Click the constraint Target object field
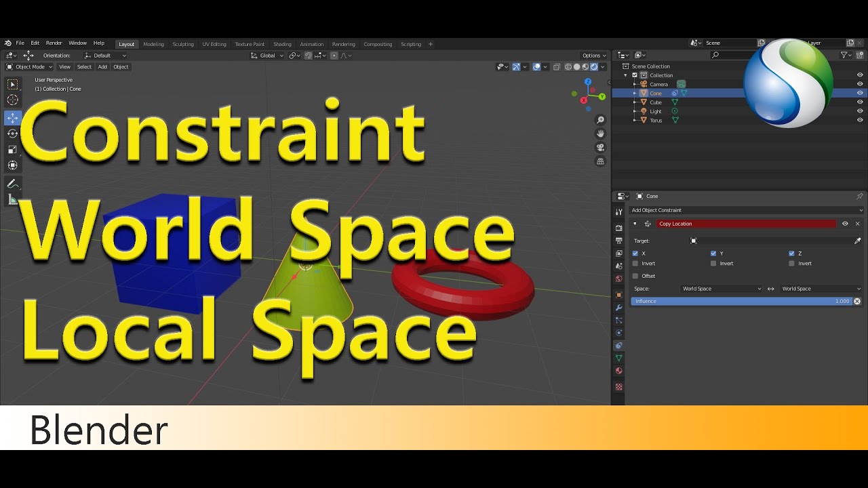 click(770, 241)
